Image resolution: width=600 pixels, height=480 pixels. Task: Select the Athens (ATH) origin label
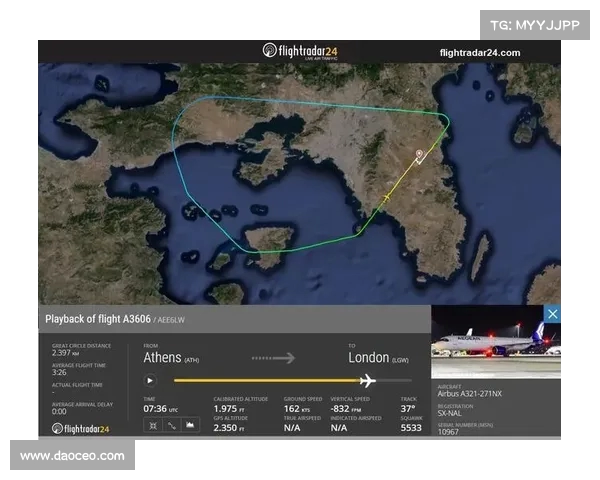[171, 358]
